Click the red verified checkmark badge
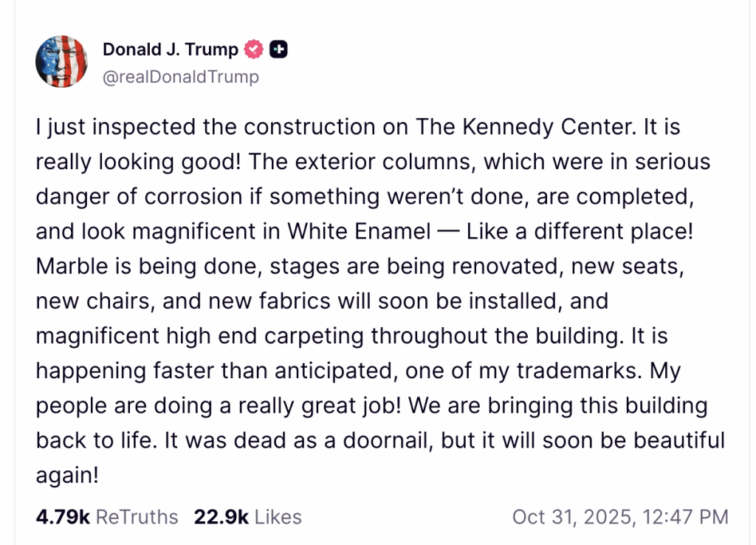 255,50
